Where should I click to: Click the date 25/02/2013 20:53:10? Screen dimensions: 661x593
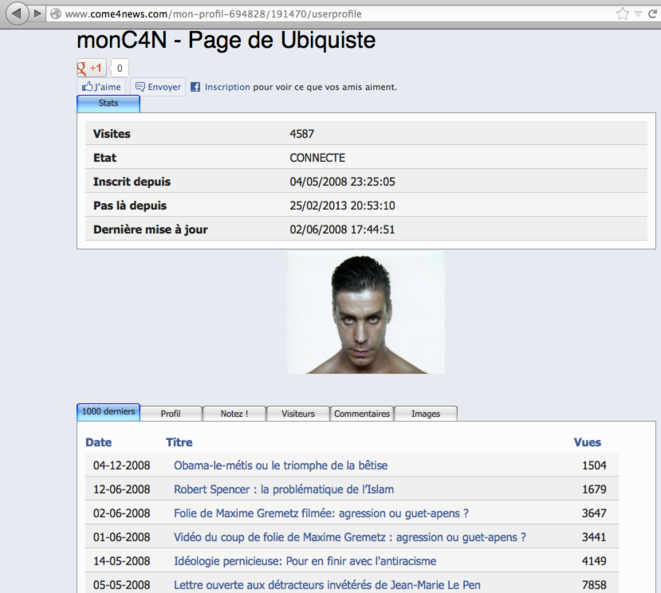(x=342, y=206)
